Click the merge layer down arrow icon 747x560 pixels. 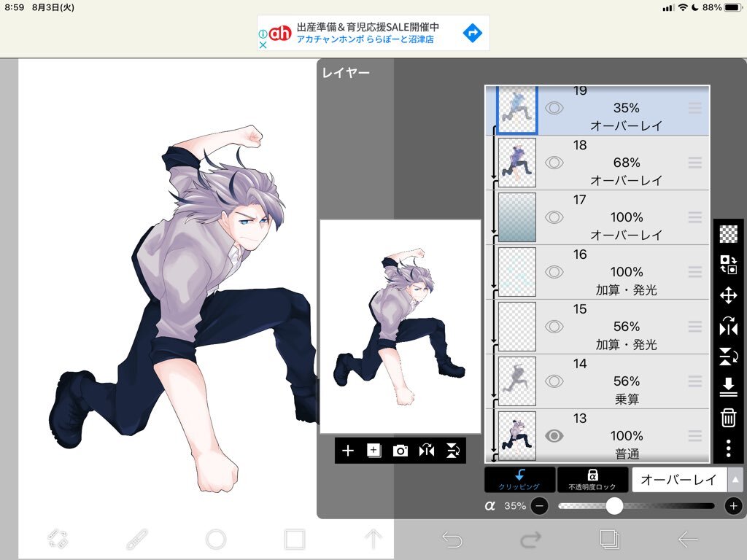point(728,386)
